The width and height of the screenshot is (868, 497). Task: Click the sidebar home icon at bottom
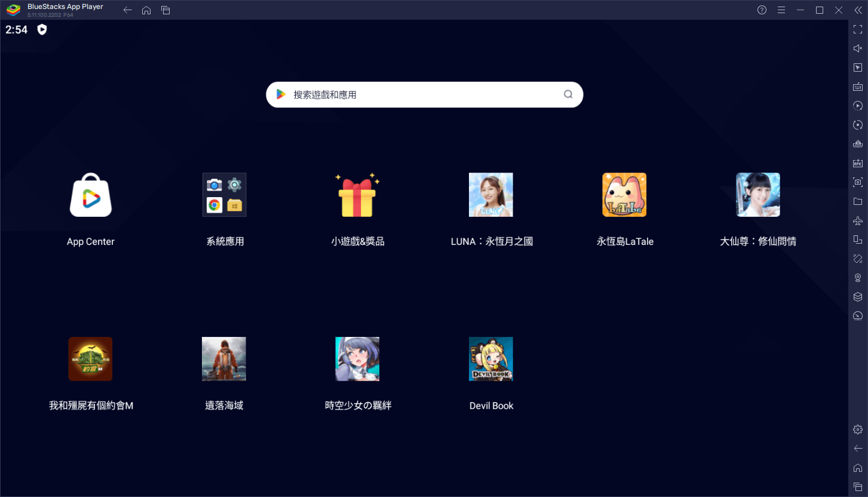(x=858, y=468)
